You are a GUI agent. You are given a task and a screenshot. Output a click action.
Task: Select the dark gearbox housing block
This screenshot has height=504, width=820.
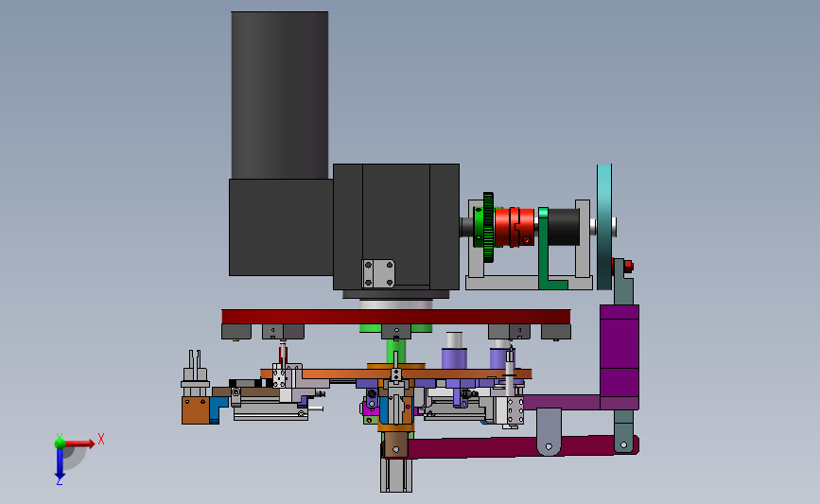tap(396, 226)
